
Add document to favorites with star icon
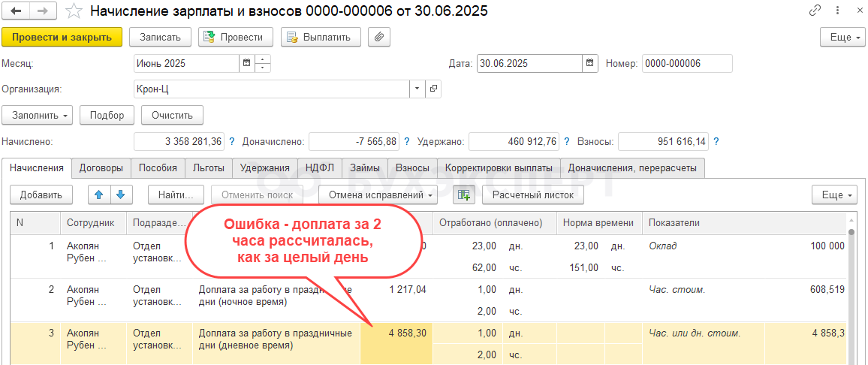[74, 11]
